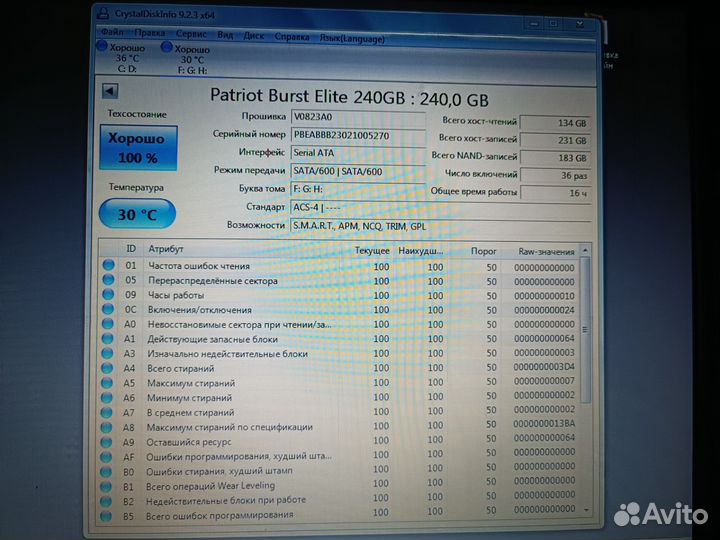
Task: Click the Прошивка field V0823A0
Action: [358, 117]
